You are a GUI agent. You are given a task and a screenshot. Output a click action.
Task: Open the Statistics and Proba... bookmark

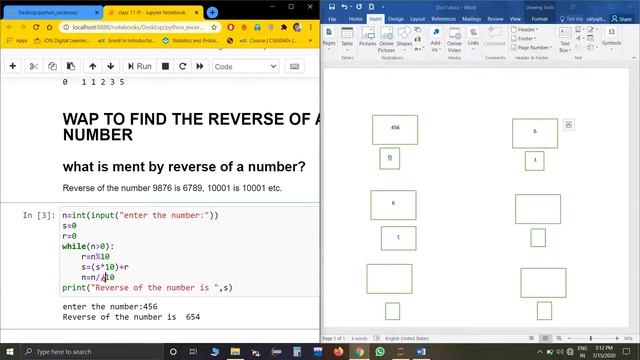pos(192,40)
